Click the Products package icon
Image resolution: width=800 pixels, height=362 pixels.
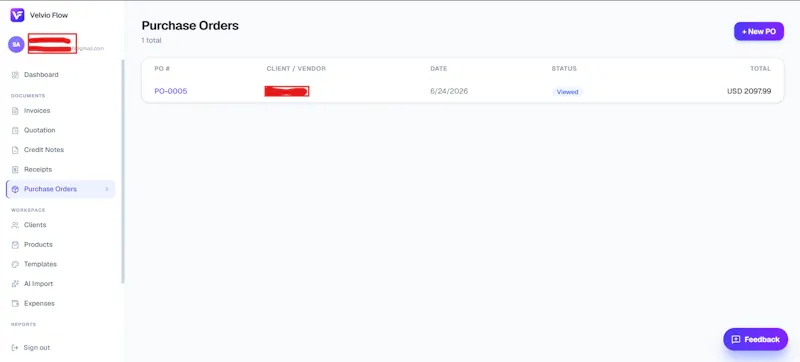tap(15, 245)
